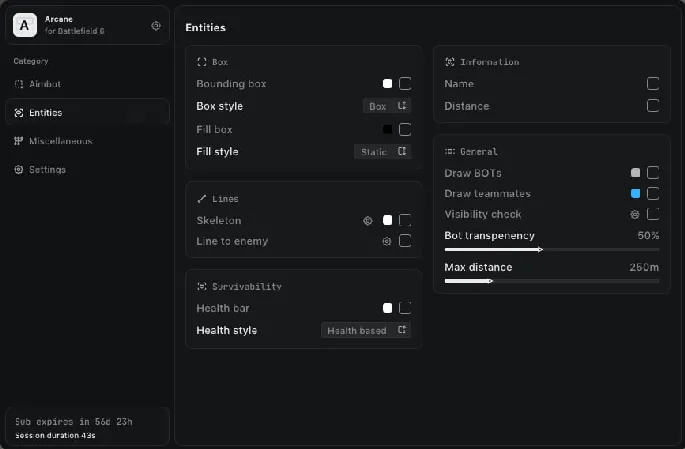Image resolution: width=685 pixels, height=449 pixels.
Task: Click the Settings gear icon in sidebar
Action: pos(18,170)
